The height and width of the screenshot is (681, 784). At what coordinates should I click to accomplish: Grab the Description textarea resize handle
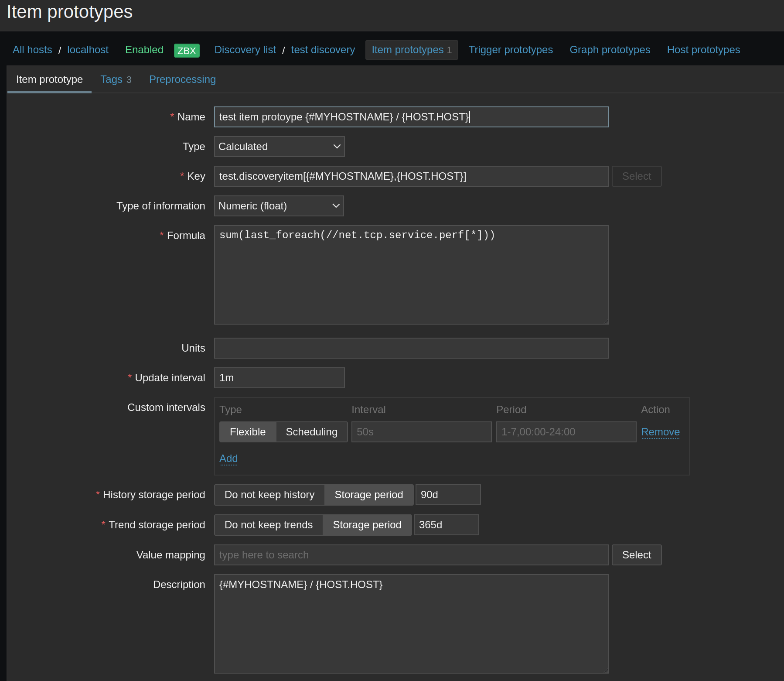[x=606, y=671]
